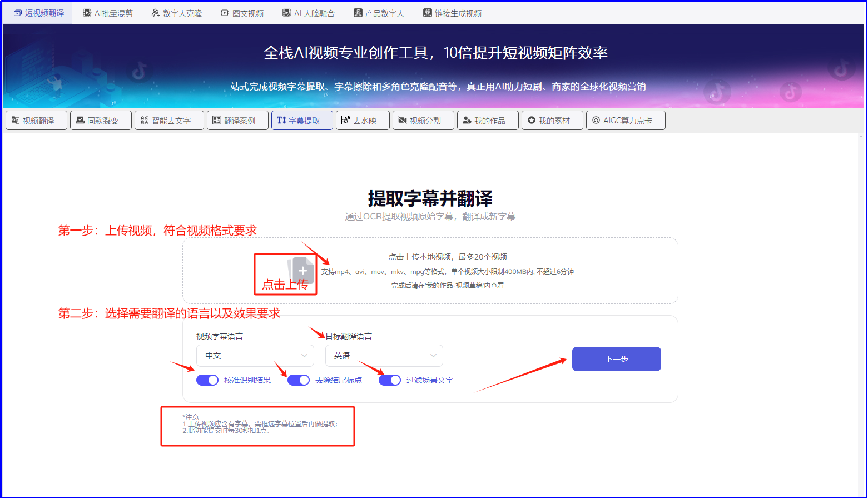The width and height of the screenshot is (868, 499).
Task: Open the 去水印 tool
Action: point(362,120)
